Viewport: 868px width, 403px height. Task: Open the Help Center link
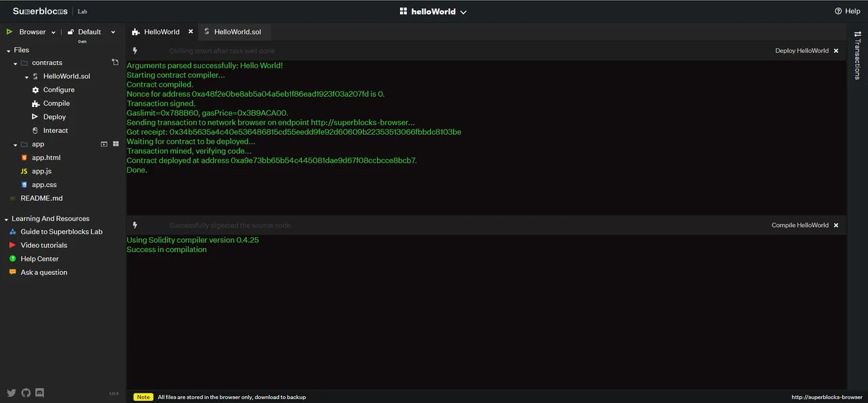tap(39, 259)
